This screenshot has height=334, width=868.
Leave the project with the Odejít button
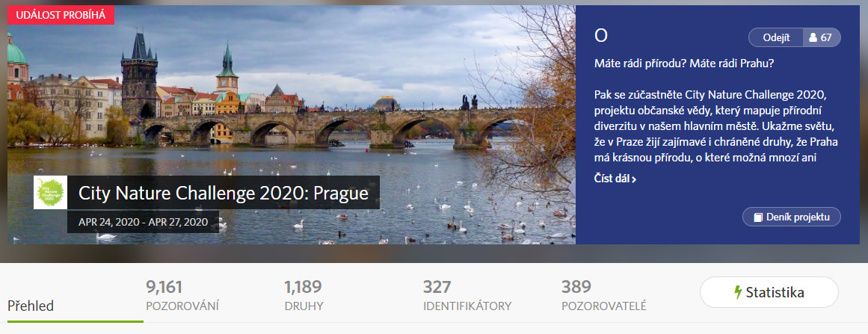click(x=776, y=37)
